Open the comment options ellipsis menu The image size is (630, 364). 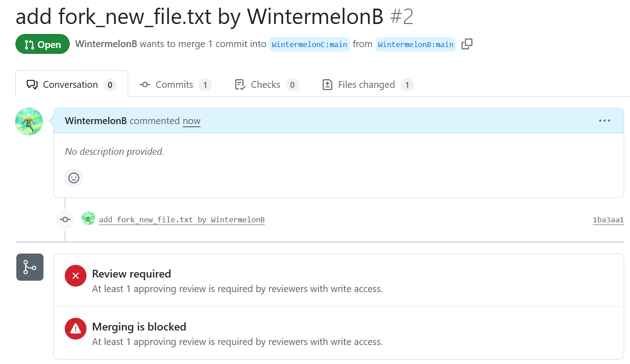pos(605,121)
